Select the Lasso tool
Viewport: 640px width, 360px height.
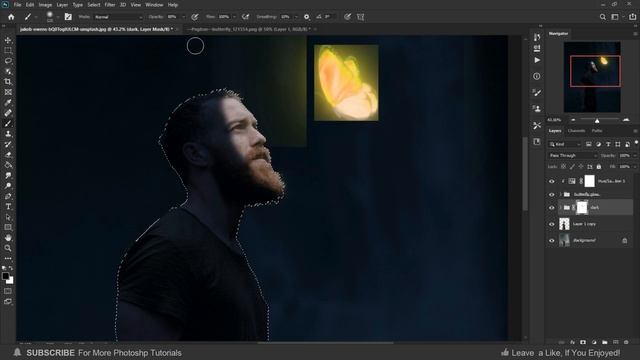(x=8, y=61)
